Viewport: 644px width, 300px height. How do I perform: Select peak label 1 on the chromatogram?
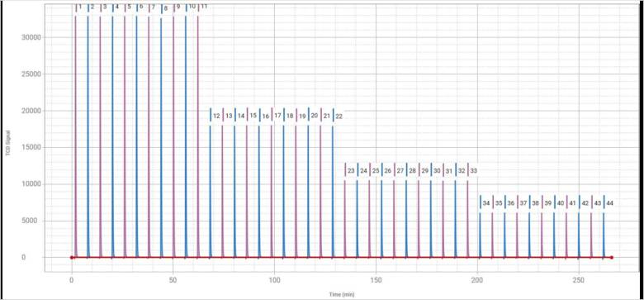point(80,7)
